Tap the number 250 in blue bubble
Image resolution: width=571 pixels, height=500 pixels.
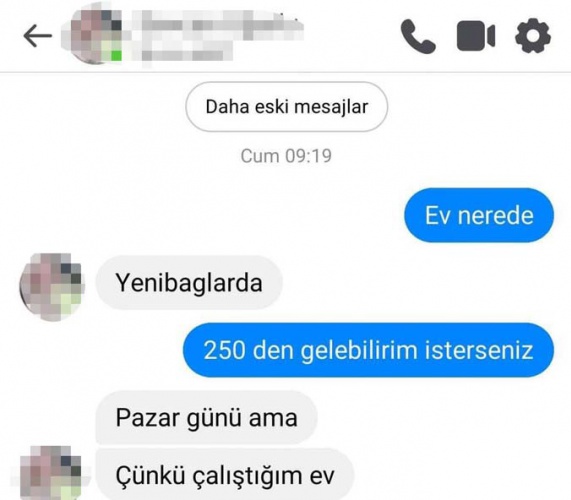[x=223, y=350]
